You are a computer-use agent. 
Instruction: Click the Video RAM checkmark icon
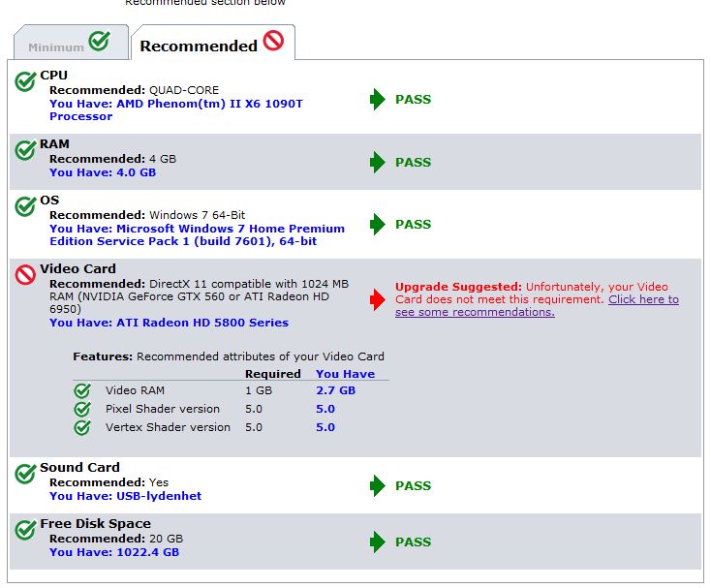[x=82, y=390]
